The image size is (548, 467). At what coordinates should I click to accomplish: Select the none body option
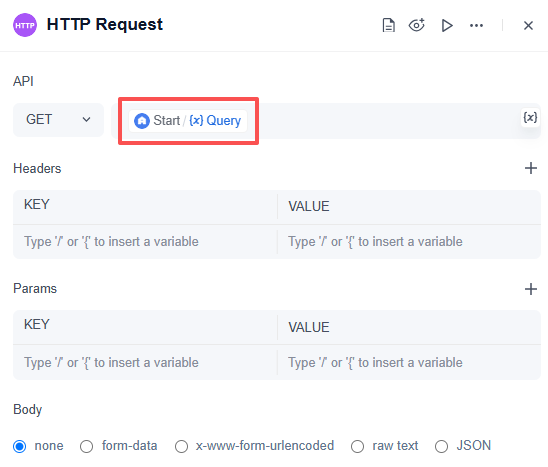[x=20, y=446]
